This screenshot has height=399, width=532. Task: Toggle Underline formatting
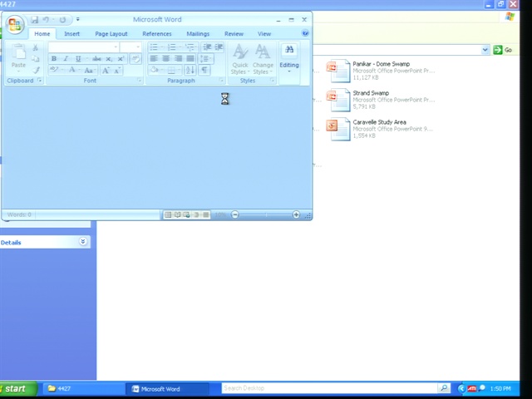point(78,59)
